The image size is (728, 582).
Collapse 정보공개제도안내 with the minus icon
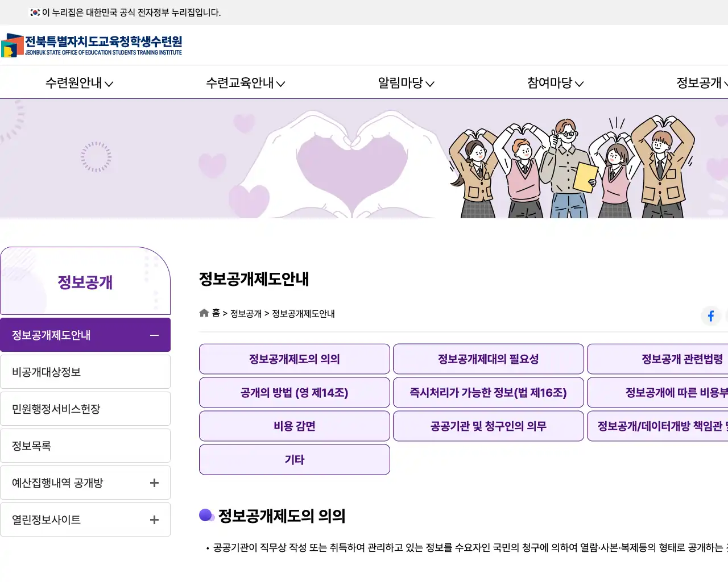coord(154,335)
